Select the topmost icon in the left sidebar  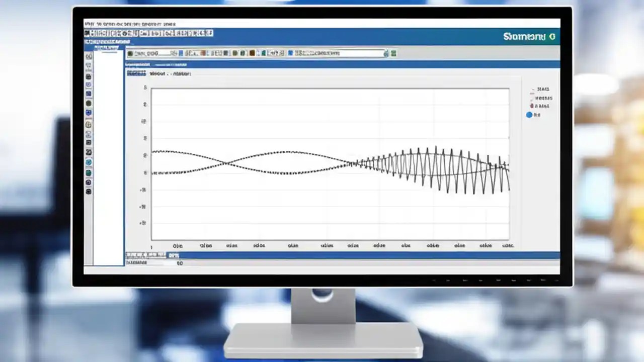pyautogui.click(x=89, y=56)
